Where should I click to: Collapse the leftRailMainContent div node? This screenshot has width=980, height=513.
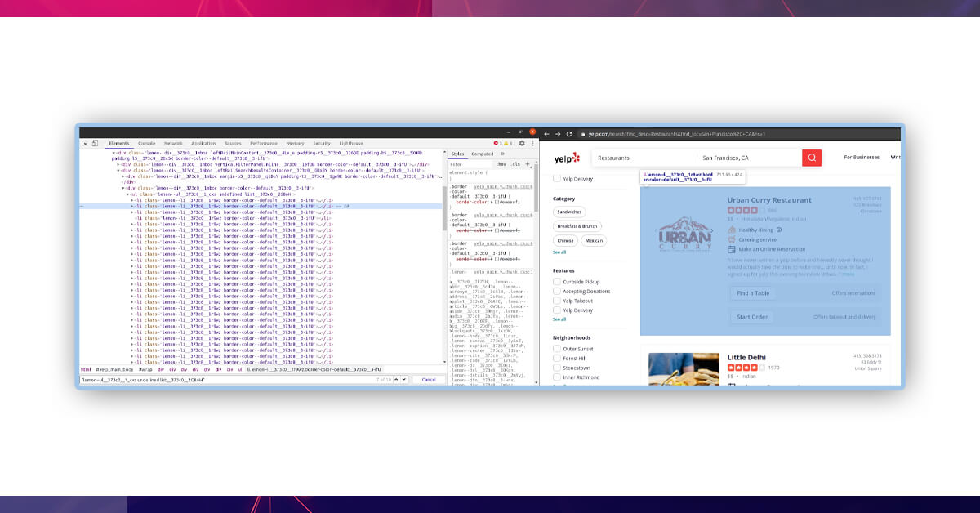click(114, 152)
